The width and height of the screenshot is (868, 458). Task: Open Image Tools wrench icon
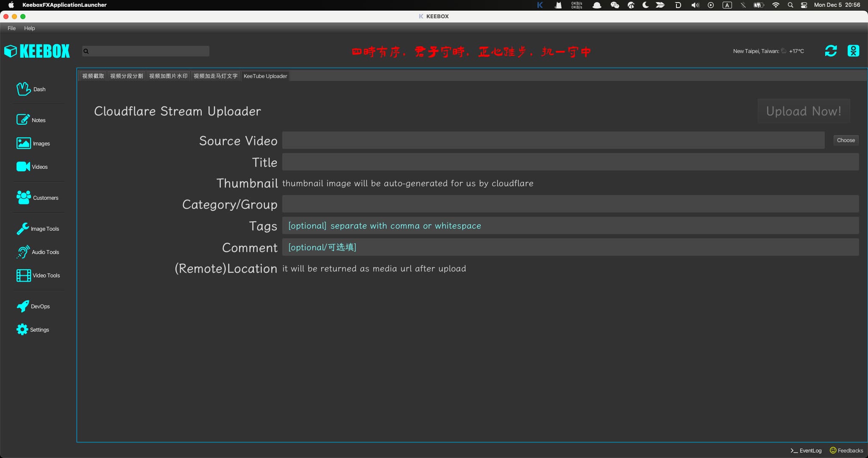(x=22, y=229)
